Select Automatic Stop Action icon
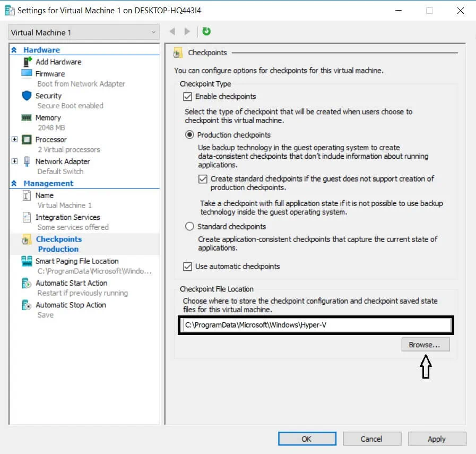The image size is (476, 454). (x=27, y=305)
